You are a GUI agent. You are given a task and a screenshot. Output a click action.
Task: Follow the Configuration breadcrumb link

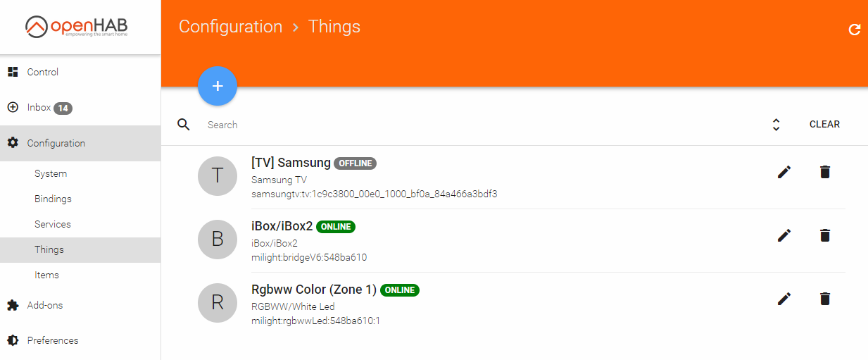[230, 27]
